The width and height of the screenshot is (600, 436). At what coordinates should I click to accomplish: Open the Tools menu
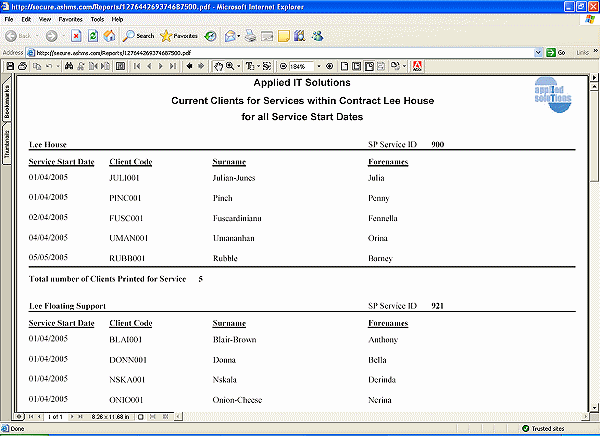click(x=96, y=19)
